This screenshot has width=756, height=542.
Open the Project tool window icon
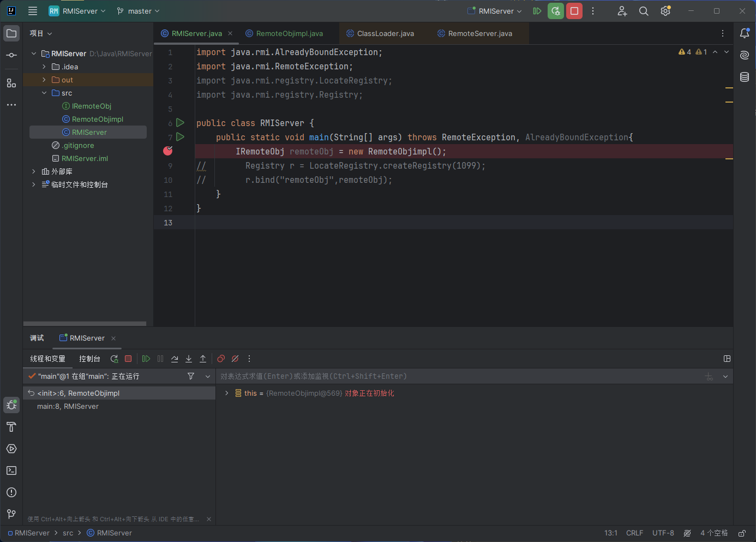11,33
